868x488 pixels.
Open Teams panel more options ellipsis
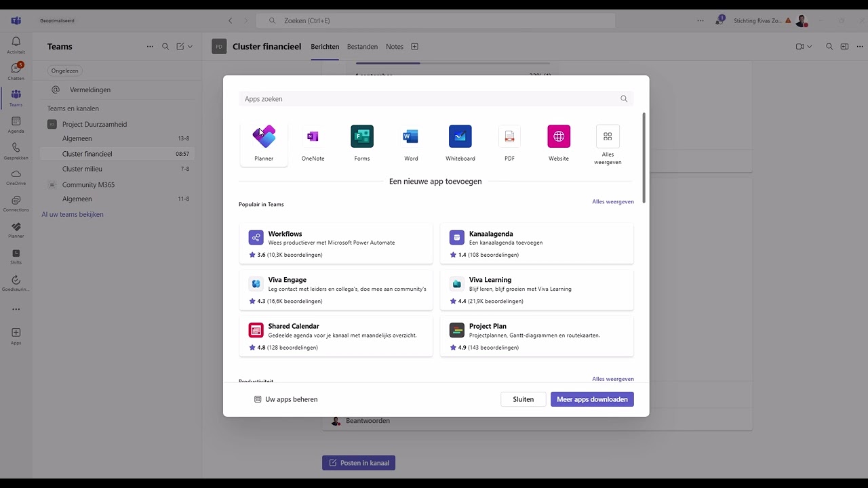[x=150, y=47]
